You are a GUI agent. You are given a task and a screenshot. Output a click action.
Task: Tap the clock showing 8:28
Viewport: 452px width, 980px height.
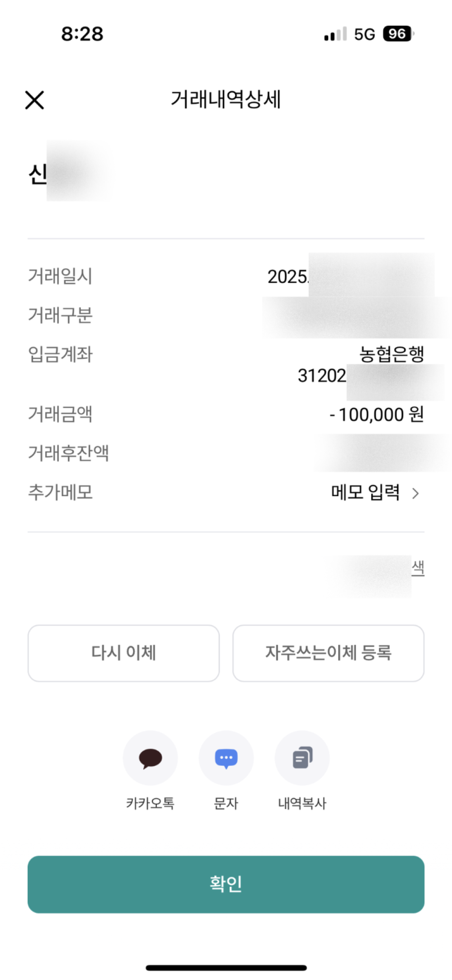click(x=82, y=34)
